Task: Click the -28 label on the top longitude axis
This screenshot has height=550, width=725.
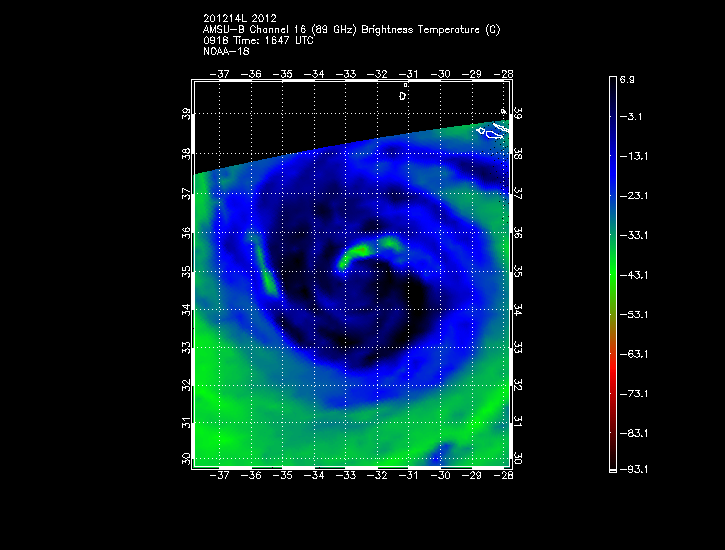Action: (x=503, y=74)
